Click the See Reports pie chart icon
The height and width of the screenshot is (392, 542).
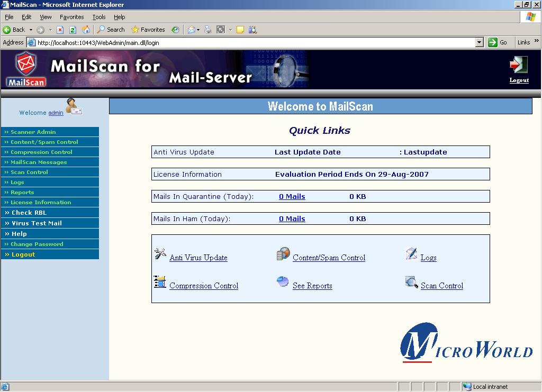tap(283, 281)
